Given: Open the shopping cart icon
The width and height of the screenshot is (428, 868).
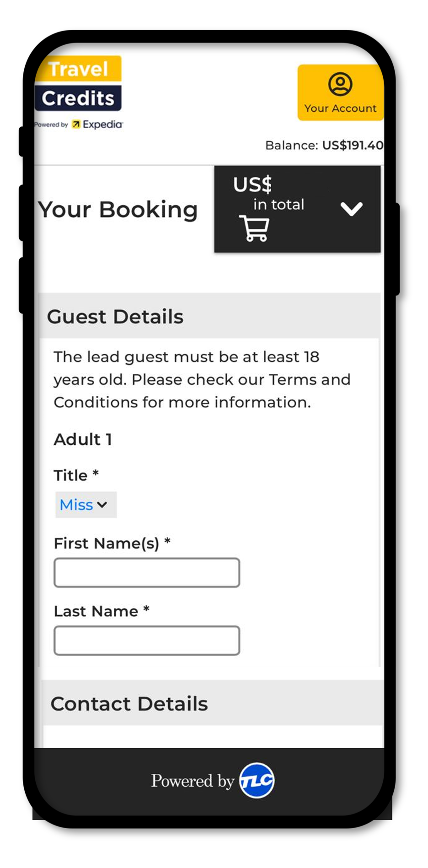Looking at the screenshot, I should [x=255, y=228].
